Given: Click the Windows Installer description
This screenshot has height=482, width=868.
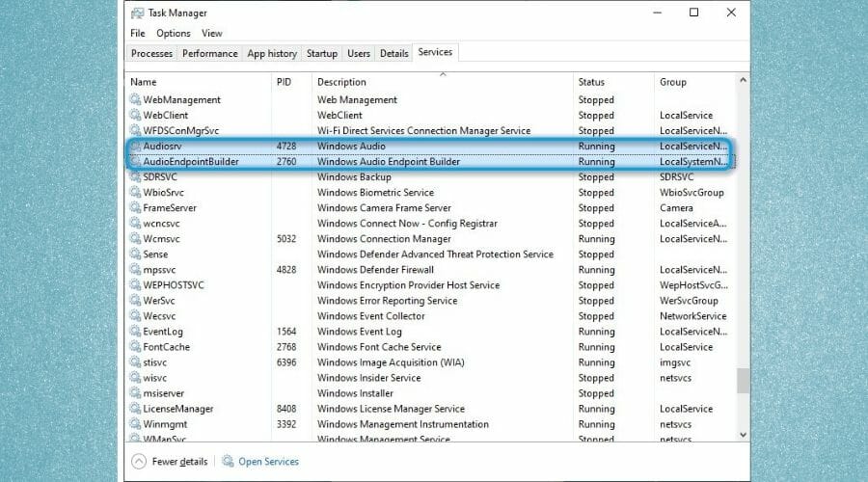Looking at the screenshot, I should pos(355,393).
